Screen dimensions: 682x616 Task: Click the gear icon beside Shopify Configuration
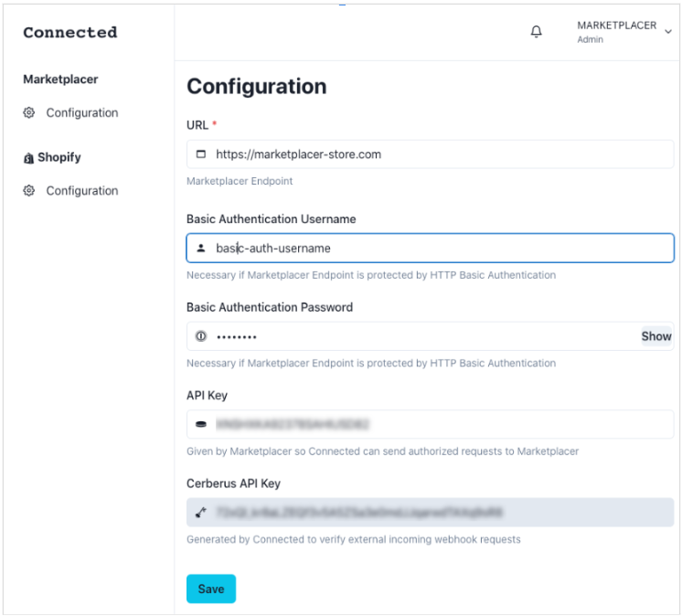pyautogui.click(x=28, y=190)
